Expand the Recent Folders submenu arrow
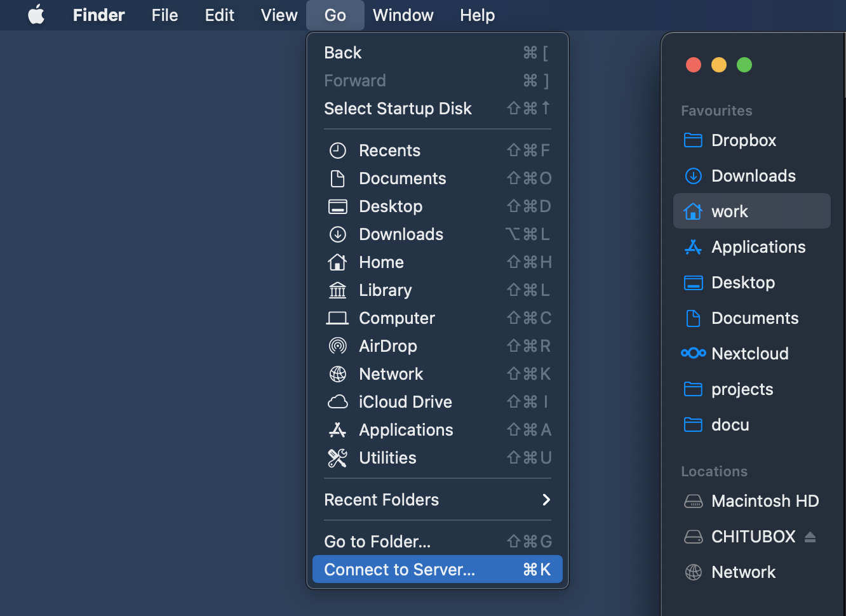Image resolution: width=846 pixels, height=616 pixels. [546, 500]
